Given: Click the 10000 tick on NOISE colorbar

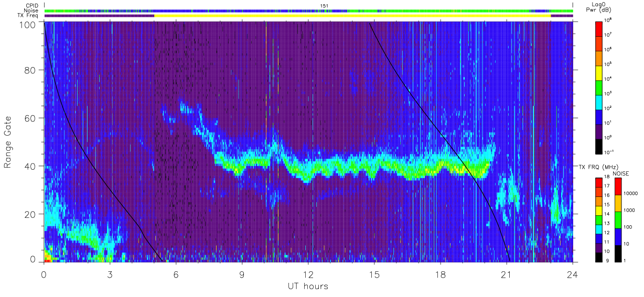Looking at the screenshot, I should (631, 193).
